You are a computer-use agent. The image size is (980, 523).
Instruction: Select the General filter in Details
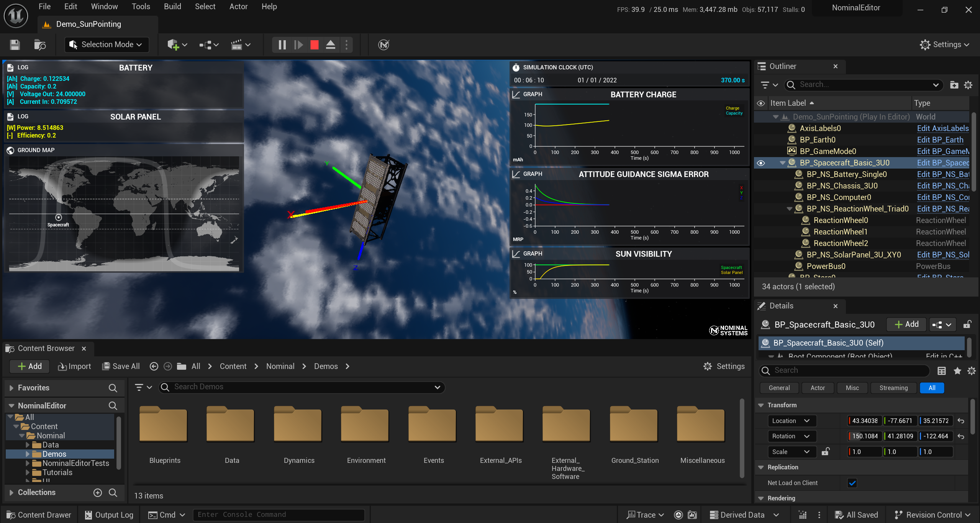pos(779,388)
